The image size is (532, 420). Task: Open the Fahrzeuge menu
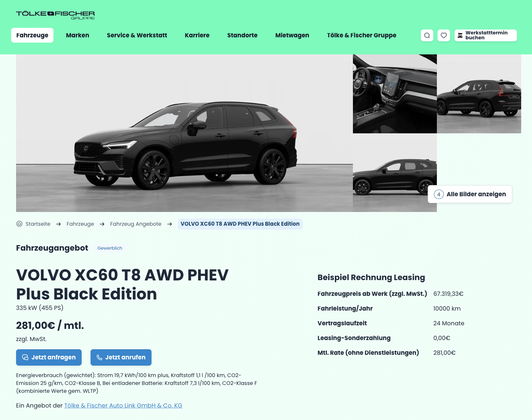click(x=32, y=35)
